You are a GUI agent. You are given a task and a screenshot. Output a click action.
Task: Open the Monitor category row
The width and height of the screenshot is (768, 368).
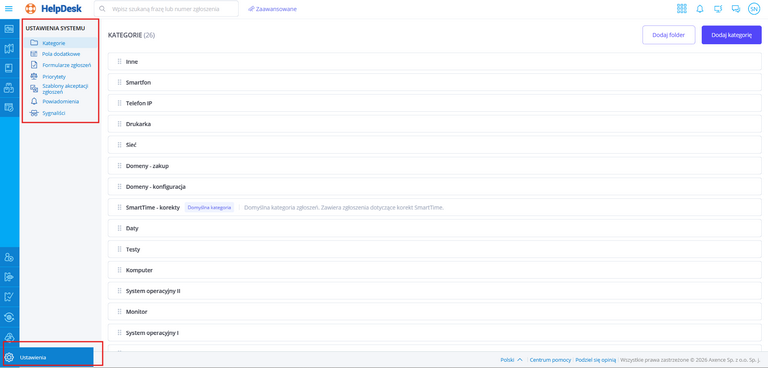point(434,312)
